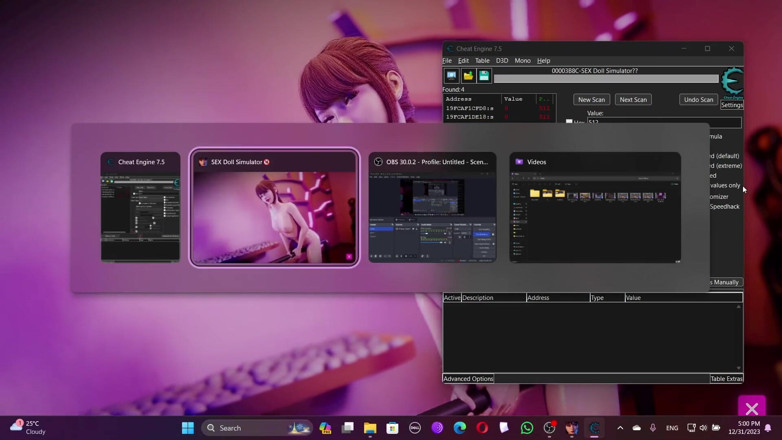Click the floppy disk save icon

tap(484, 76)
